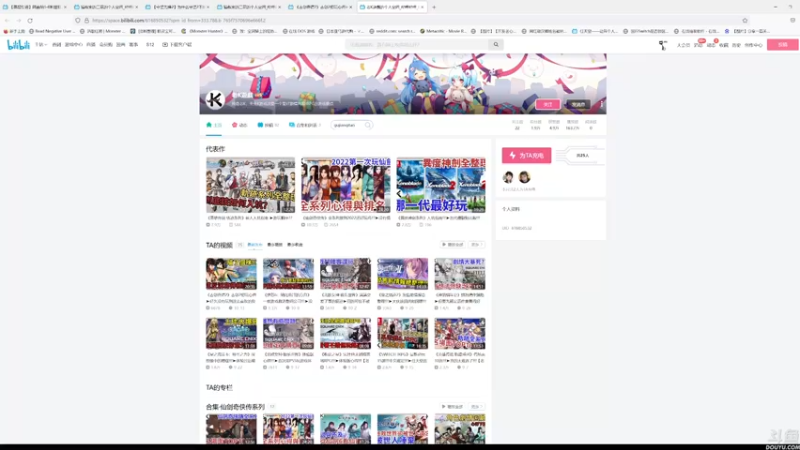800x450 pixels.
Task: Click the 更多 link in 仙剑奇侠传系列 collection row
Action: (477, 407)
